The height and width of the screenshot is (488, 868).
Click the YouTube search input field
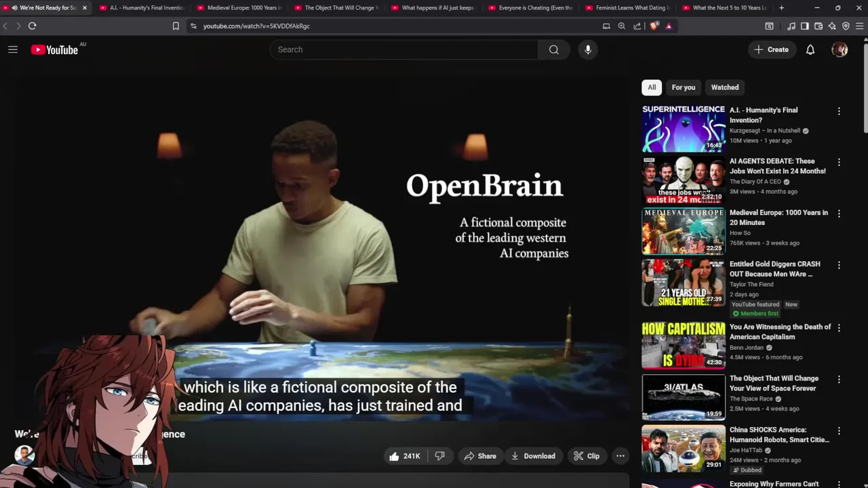pos(404,49)
